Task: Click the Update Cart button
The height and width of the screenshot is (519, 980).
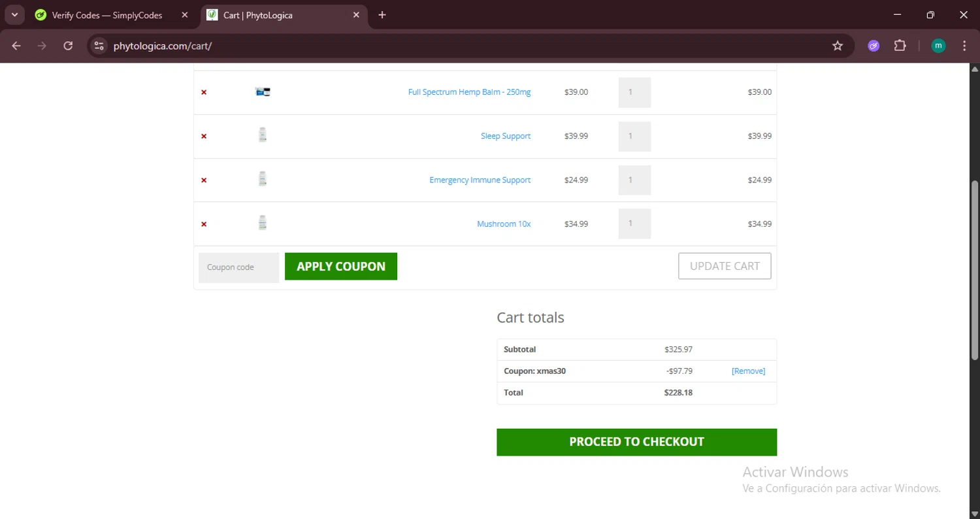Action: 725,266
